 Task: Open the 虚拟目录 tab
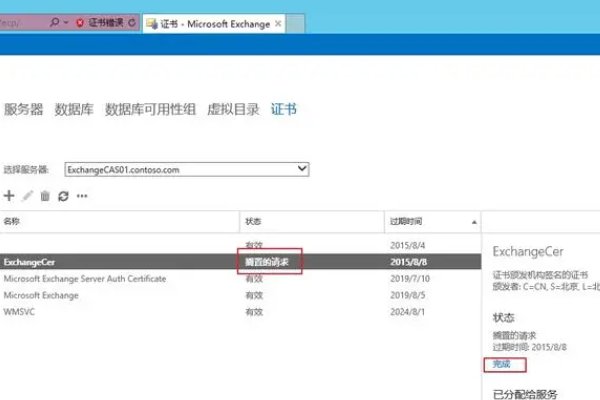233,109
